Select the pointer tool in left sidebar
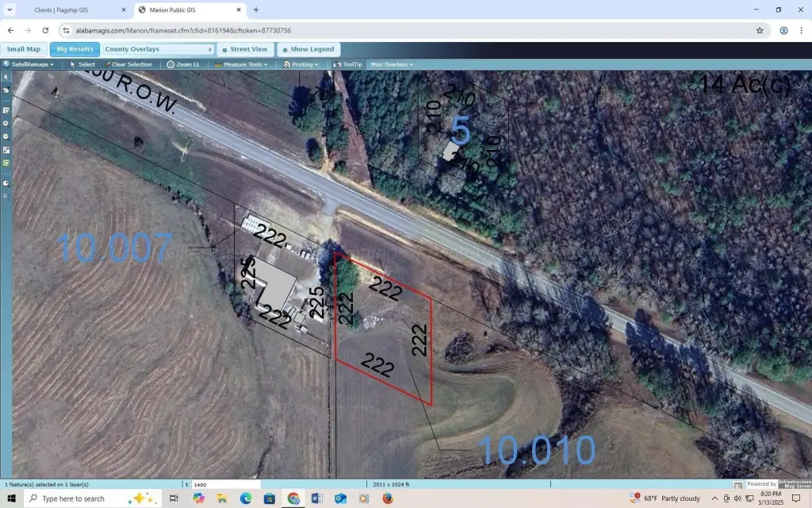812x508 pixels. 6,78
